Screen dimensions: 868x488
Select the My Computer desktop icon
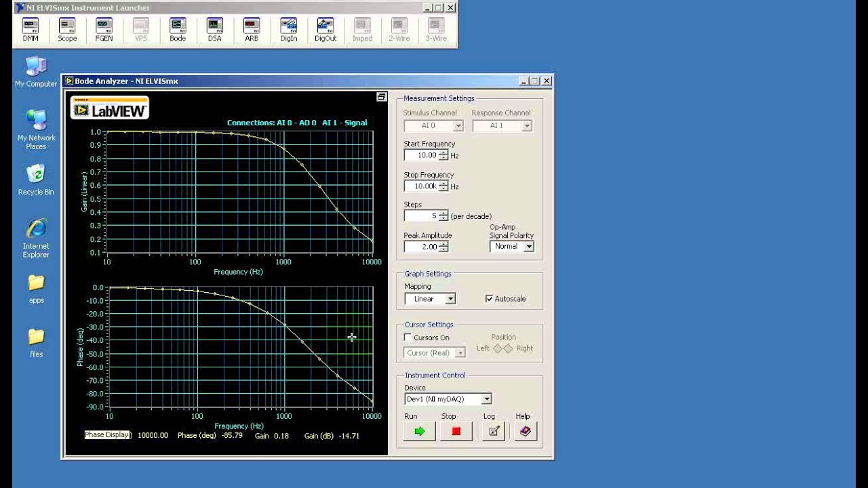click(x=36, y=72)
